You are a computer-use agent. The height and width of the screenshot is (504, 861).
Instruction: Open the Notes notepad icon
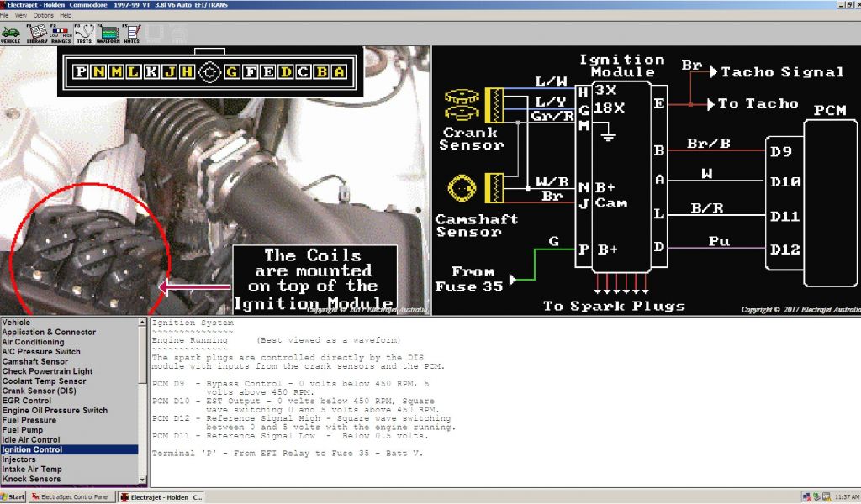click(x=132, y=33)
